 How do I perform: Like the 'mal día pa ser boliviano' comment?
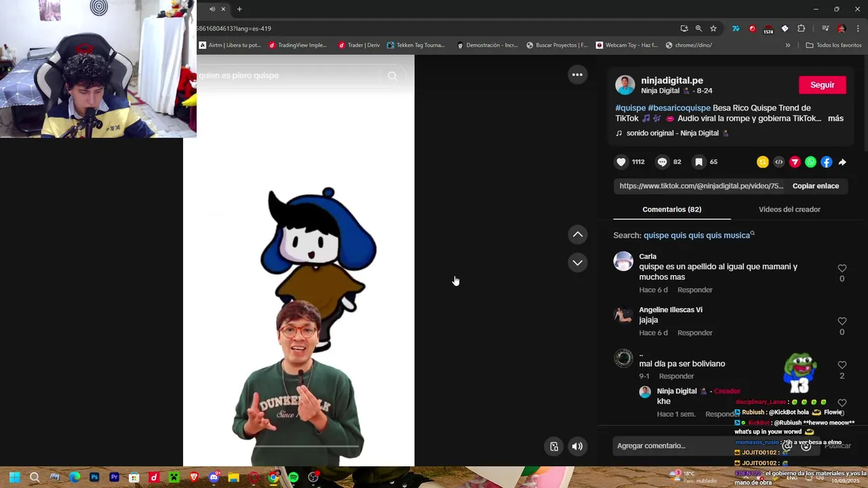pos(842,365)
